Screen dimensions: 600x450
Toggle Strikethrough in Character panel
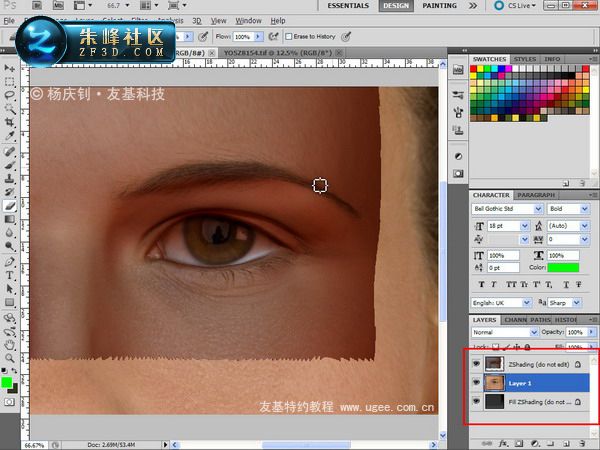[579, 284]
